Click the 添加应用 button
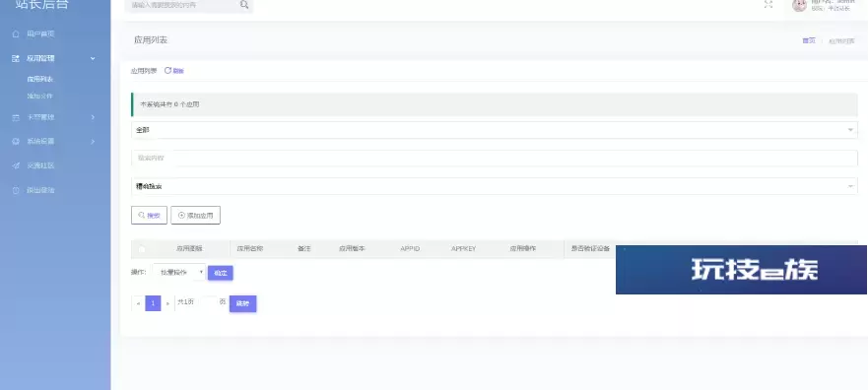The height and width of the screenshot is (390, 868). pos(195,216)
